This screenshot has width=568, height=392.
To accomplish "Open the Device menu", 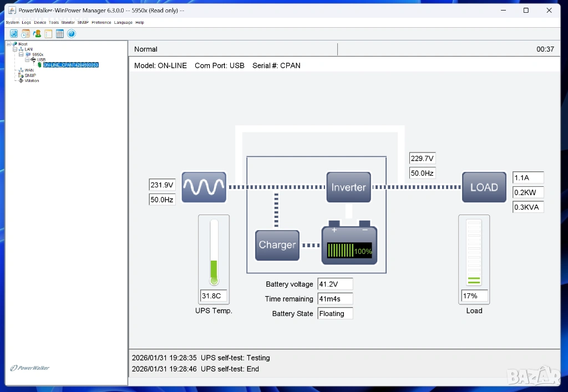I will pos(40,23).
